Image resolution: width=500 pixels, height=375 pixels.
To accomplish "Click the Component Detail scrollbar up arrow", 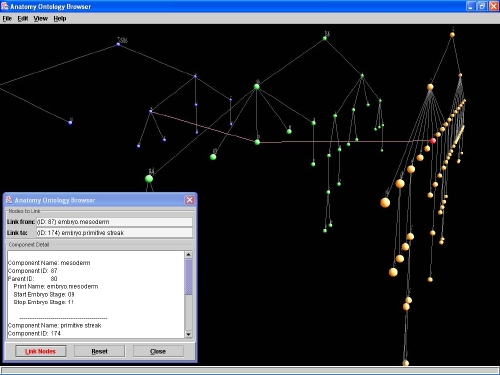I will [188, 255].
